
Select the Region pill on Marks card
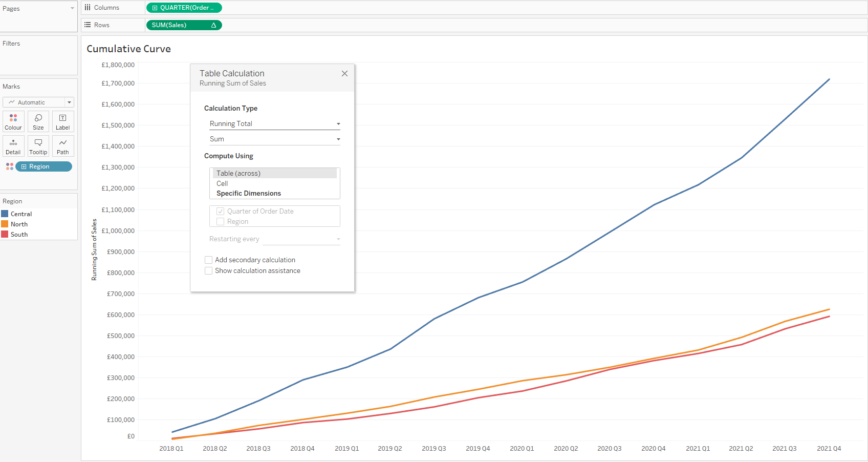point(44,166)
